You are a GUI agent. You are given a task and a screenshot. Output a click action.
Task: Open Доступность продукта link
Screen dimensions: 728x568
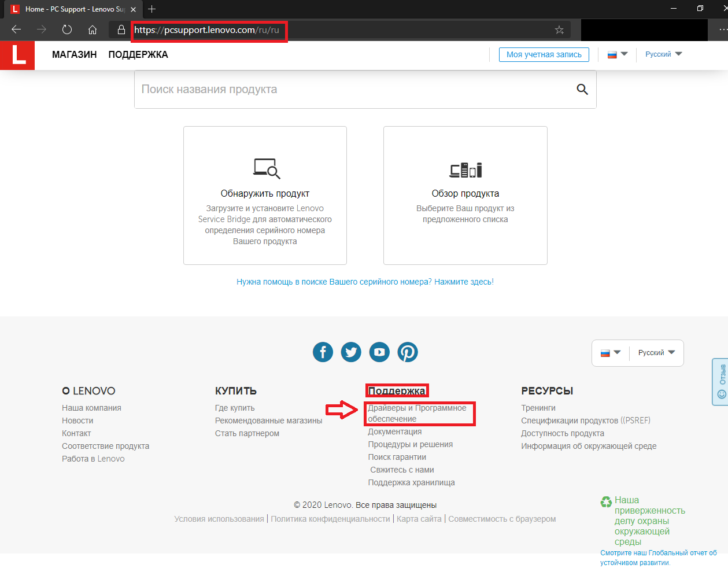tap(563, 433)
